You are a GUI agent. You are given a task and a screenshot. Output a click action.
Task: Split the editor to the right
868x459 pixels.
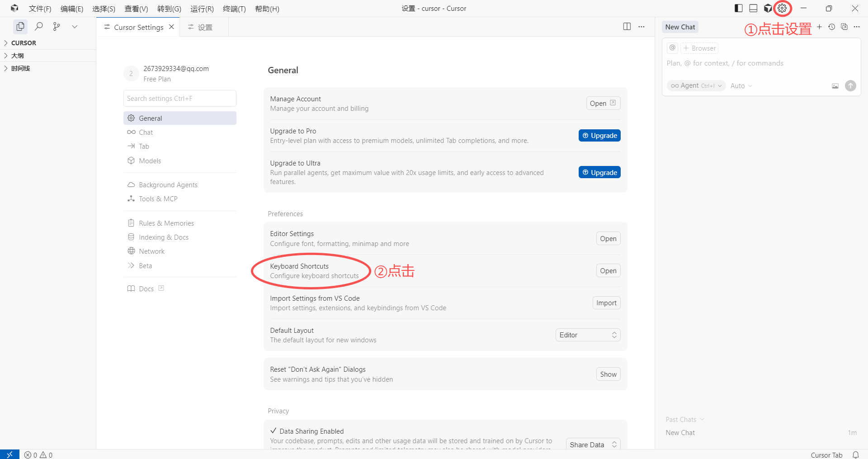tap(627, 27)
